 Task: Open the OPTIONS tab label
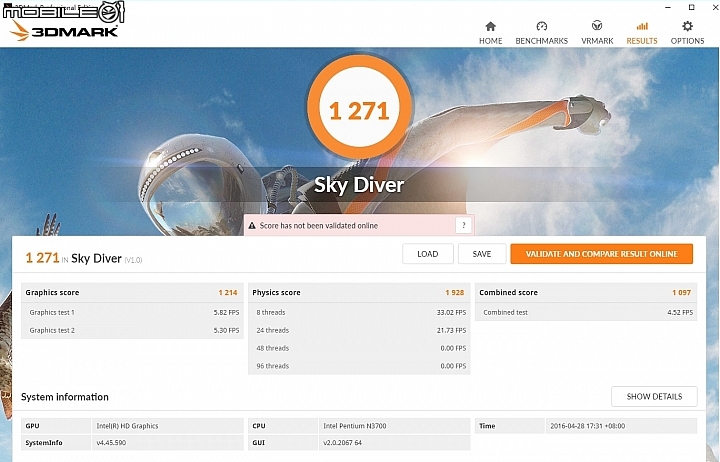[687, 41]
